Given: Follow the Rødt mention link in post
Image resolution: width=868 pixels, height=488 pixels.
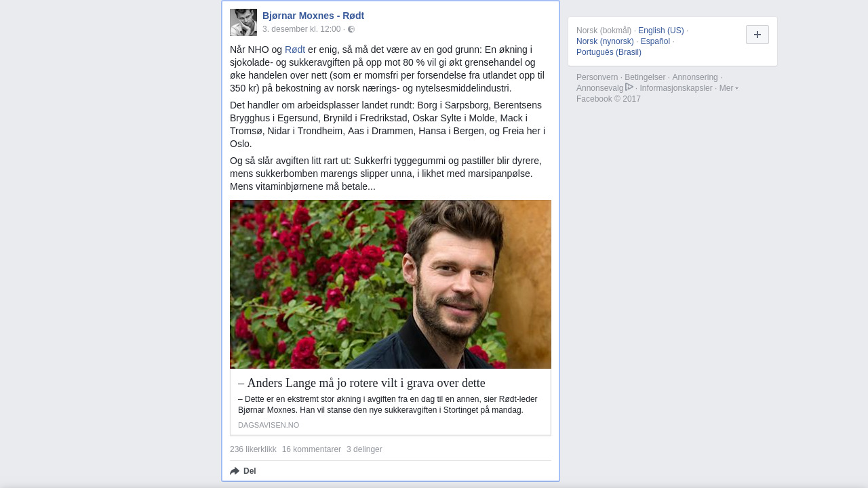Looking at the screenshot, I should click(x=295, y=49).
